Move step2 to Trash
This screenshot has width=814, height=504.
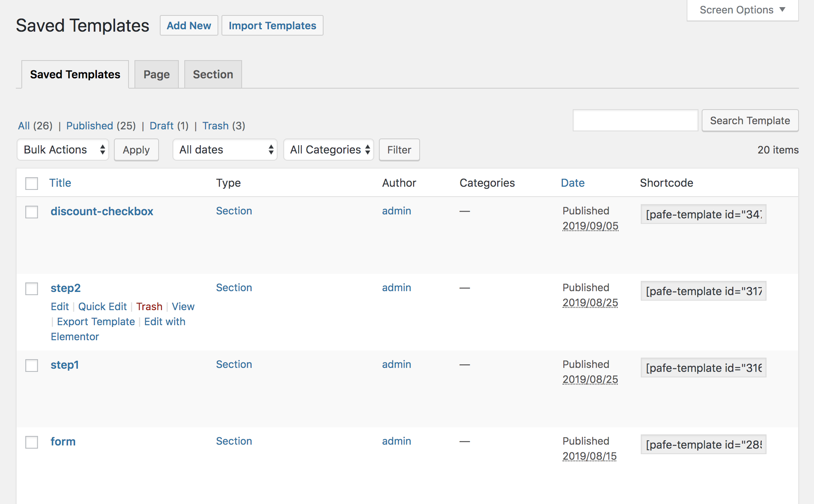149,307
